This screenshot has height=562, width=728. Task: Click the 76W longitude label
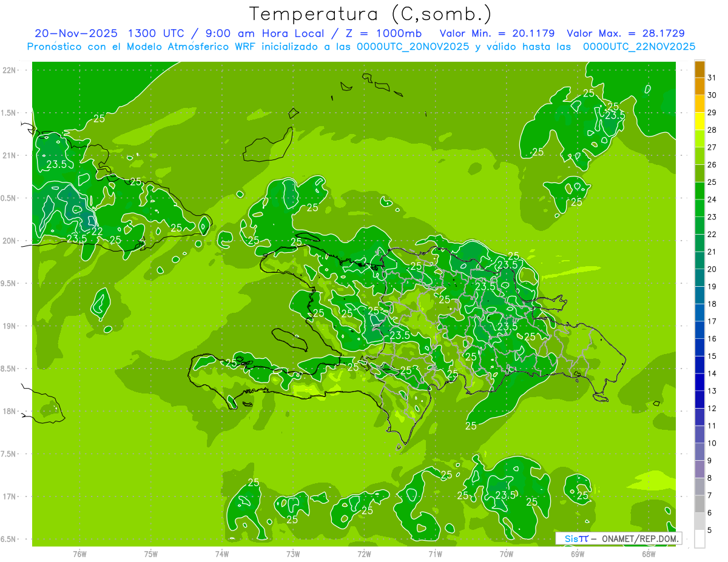79,554
